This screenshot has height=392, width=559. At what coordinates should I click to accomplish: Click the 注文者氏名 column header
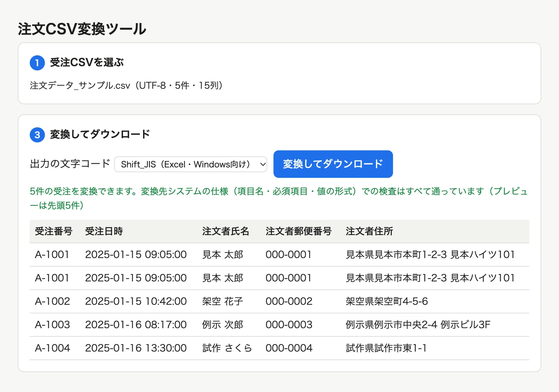[x=226, y=231]
